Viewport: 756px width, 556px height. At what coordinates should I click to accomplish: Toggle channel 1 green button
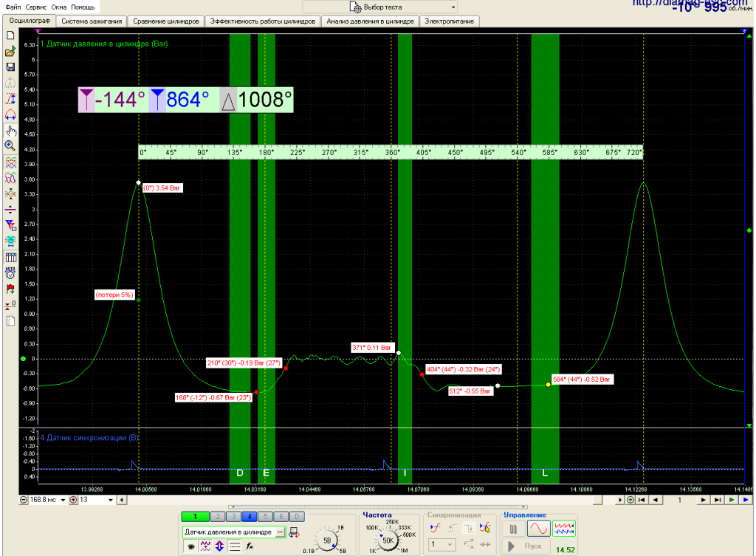(x=195, y=516)
